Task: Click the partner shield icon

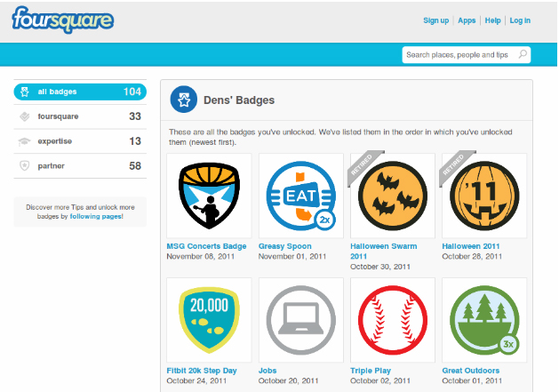Action: [25, 165]
